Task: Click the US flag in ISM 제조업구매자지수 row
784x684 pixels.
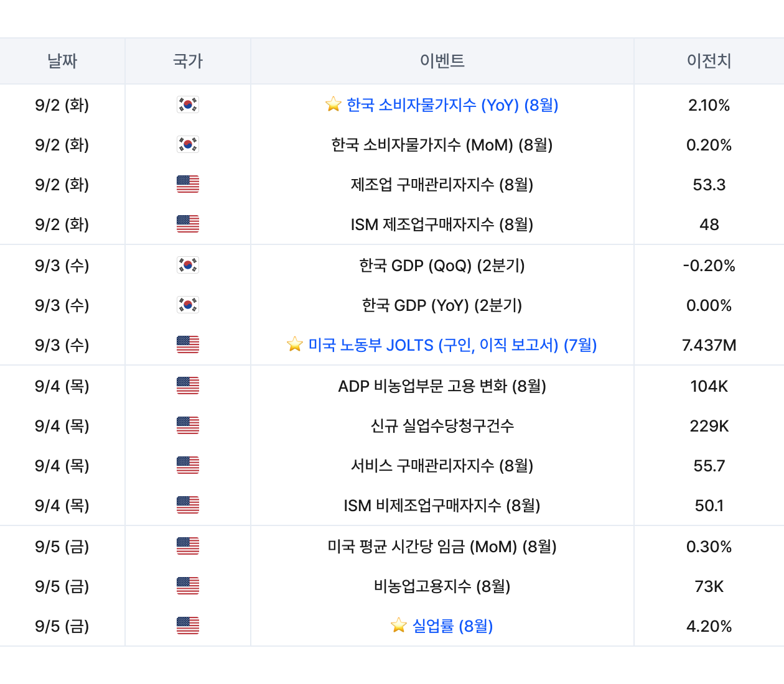Action: coord(188,224)
